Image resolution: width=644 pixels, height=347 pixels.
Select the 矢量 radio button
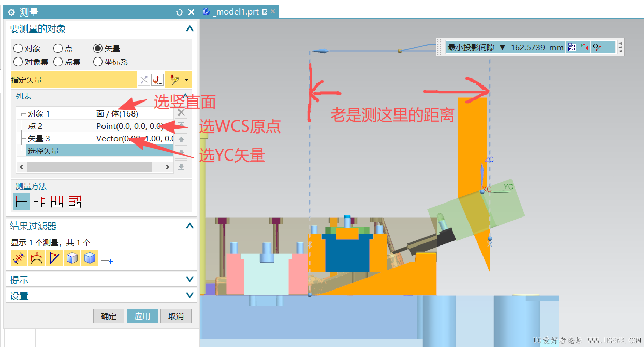click(98, 48)
